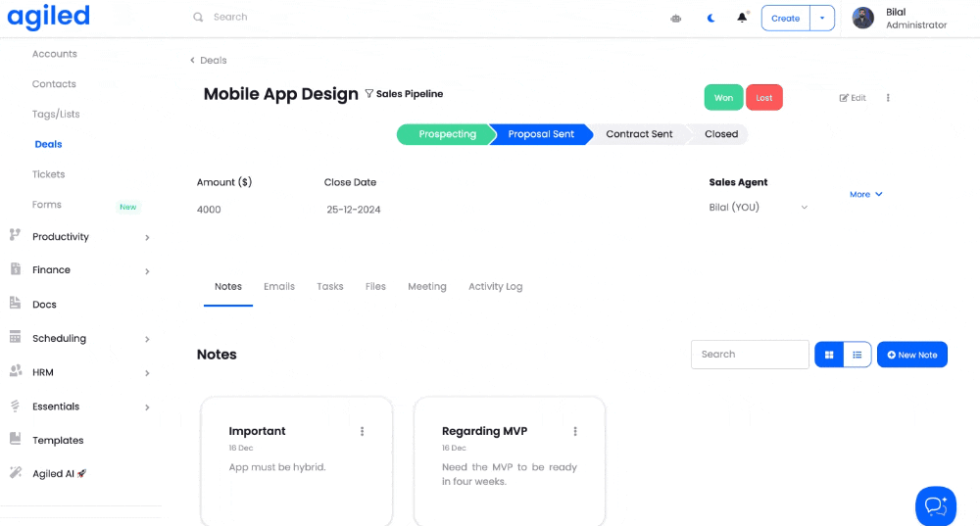Screen dimensions: 980x526
Task: Open the chat support bubble
Action: 936,506
